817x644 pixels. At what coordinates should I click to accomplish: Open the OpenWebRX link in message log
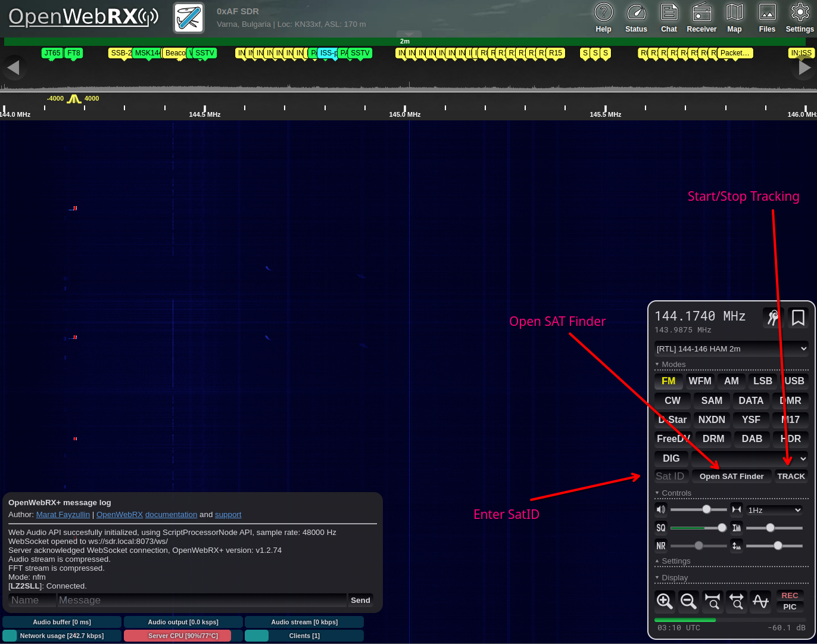(x=120, y=515)
